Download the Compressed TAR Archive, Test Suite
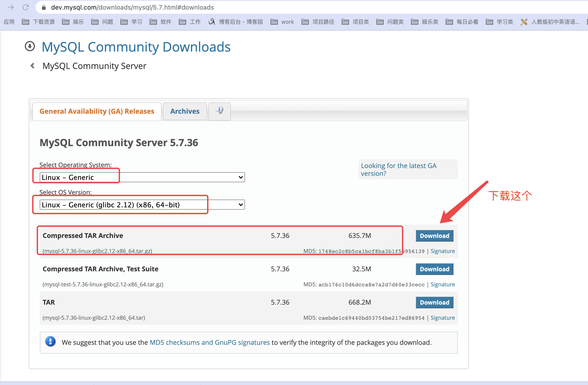The width and height of the screenshot is (588, 385). coord(434,269)
